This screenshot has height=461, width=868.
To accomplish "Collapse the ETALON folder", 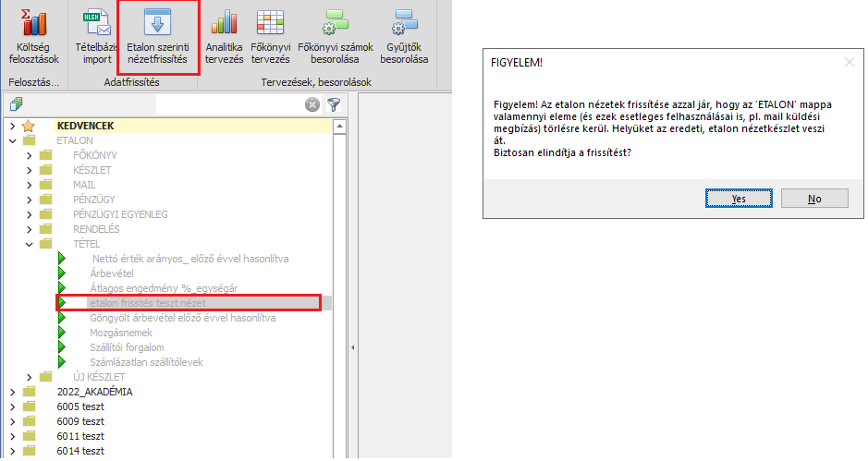I will click(x=12, y=140).
